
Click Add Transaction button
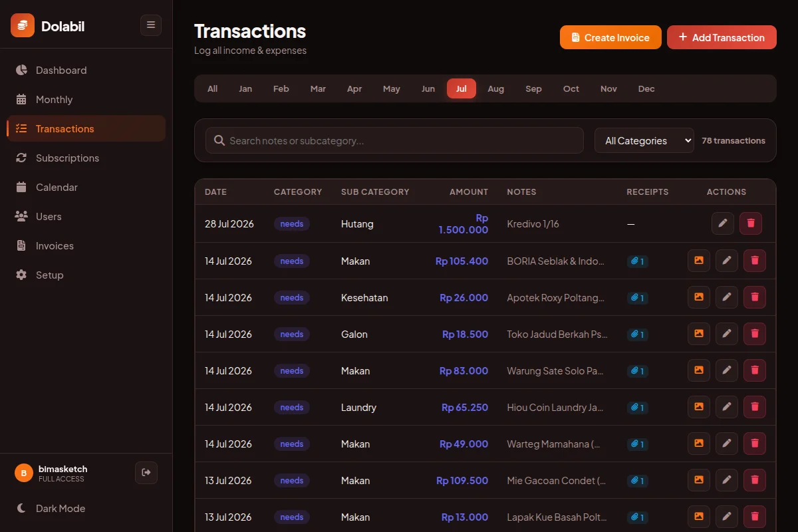(722, 37)
